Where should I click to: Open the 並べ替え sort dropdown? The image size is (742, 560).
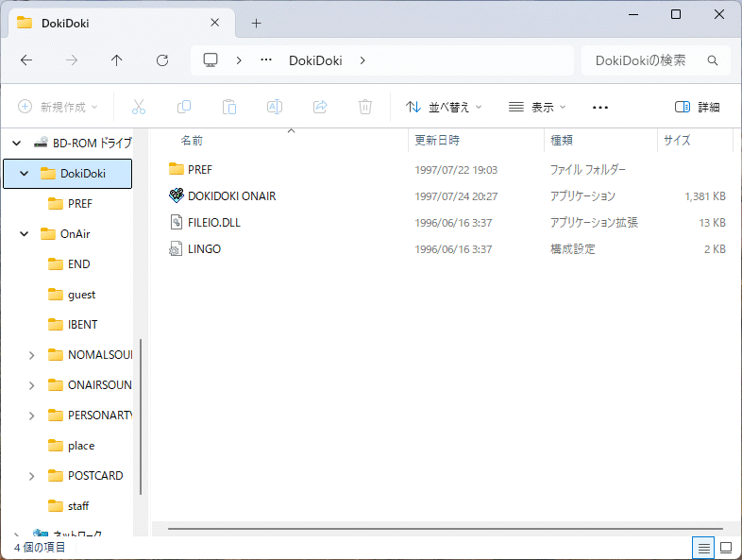pyautogui.click(x=444, y=107)
